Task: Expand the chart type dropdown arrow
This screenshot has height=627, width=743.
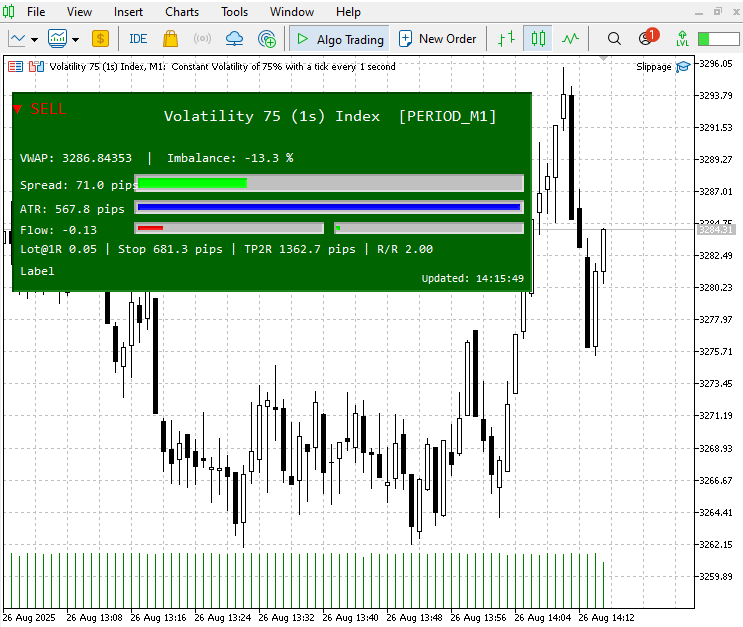Action: (34, 40)
